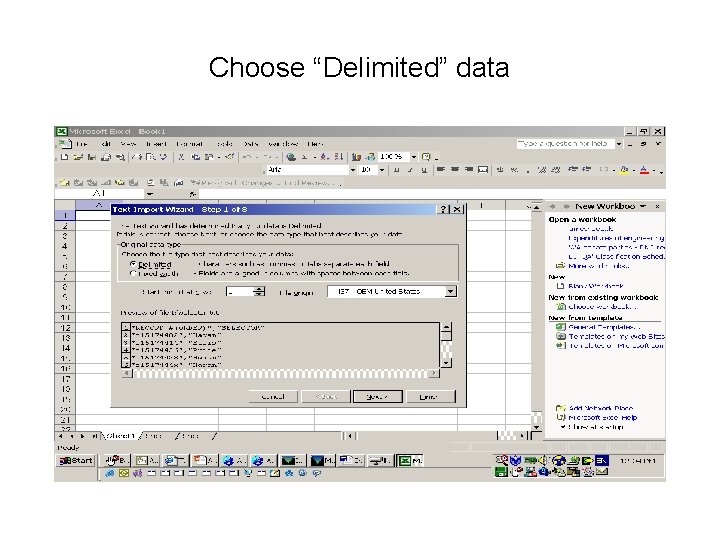The image size is (720, 540).
Task: Click the Copy toolbar icon
Action: click(x=196, y=157)
